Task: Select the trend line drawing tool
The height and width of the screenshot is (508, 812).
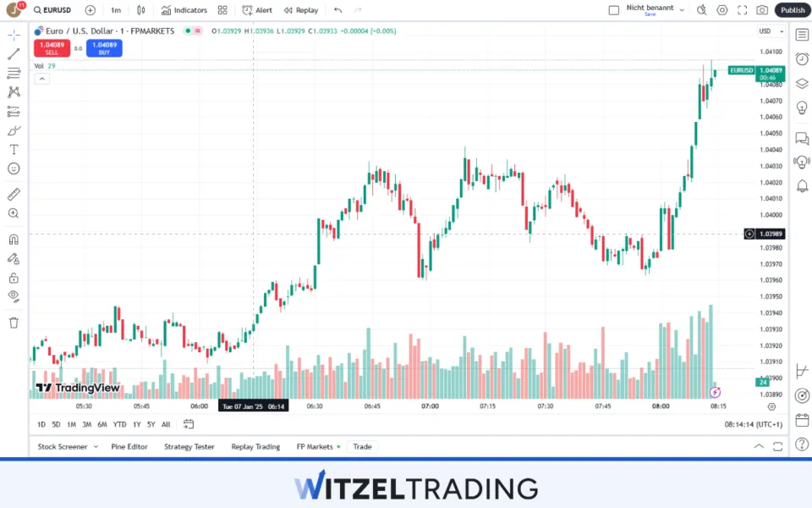Action: (x=14, y=54)
